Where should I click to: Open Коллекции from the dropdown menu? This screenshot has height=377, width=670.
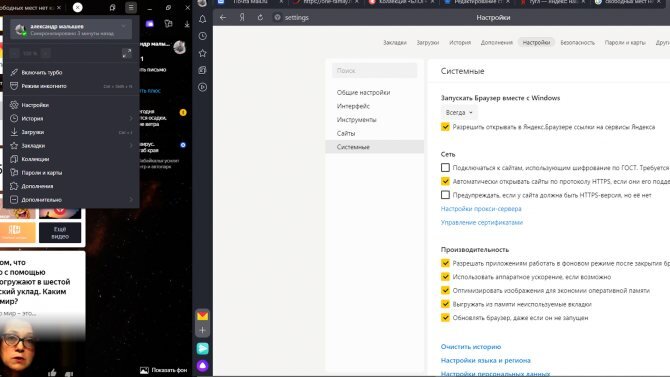pyautogui.click(x=71, y=159)
